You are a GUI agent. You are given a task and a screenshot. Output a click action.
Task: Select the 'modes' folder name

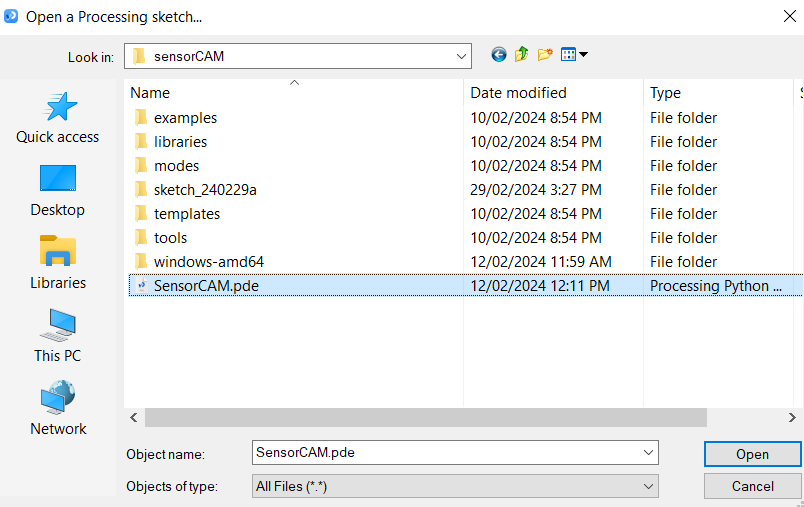(x=176, y=166)
